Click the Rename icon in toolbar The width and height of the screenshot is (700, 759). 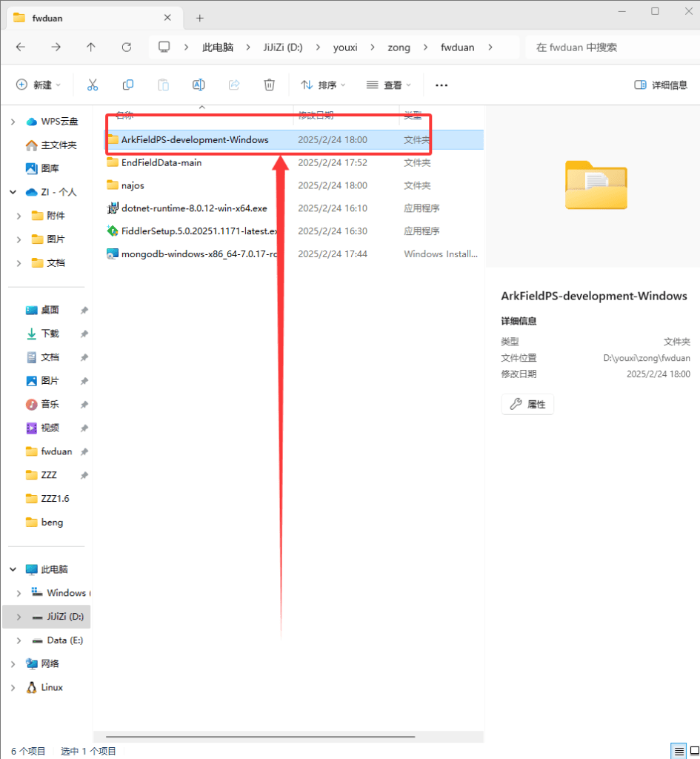pyautogui.click(x=199, y=85)
